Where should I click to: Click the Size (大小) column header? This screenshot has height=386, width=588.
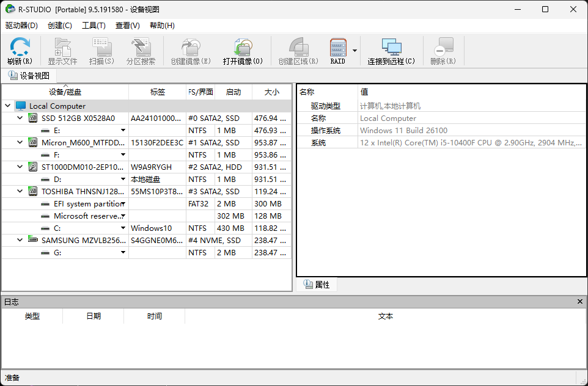(x=272, y=92)
